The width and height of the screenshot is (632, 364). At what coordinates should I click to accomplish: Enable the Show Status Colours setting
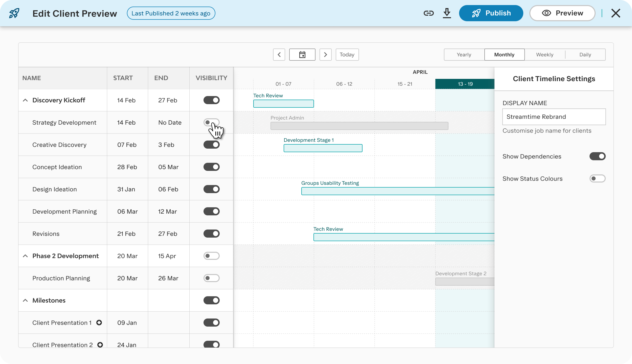(x=598, y=178)
